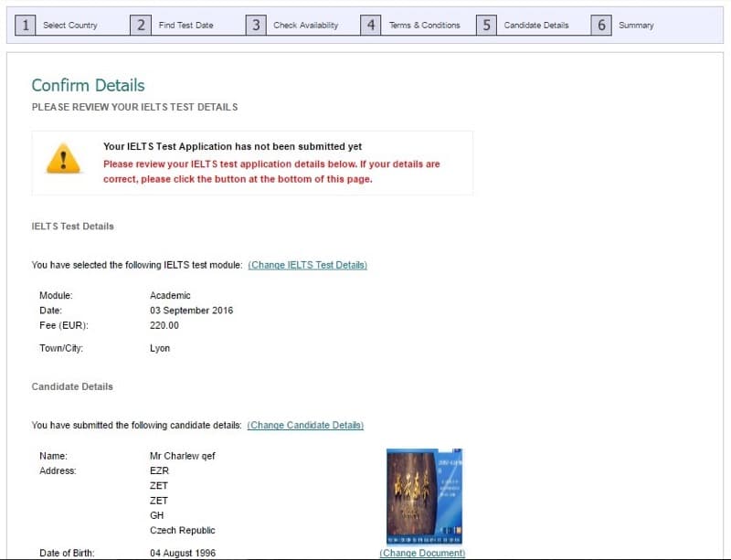Click the step 6 number box

point(601,25)
